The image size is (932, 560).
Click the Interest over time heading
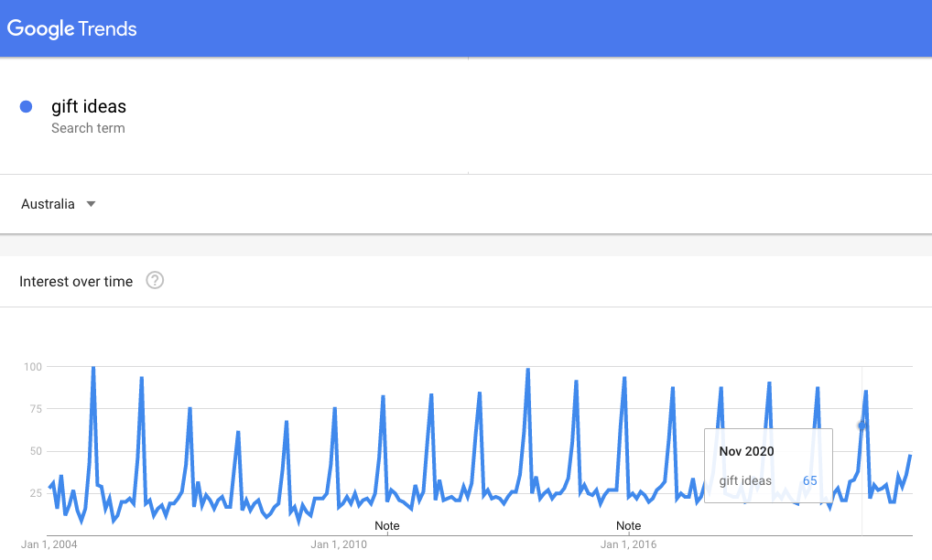pyautogui.click(x=76, y=282)
